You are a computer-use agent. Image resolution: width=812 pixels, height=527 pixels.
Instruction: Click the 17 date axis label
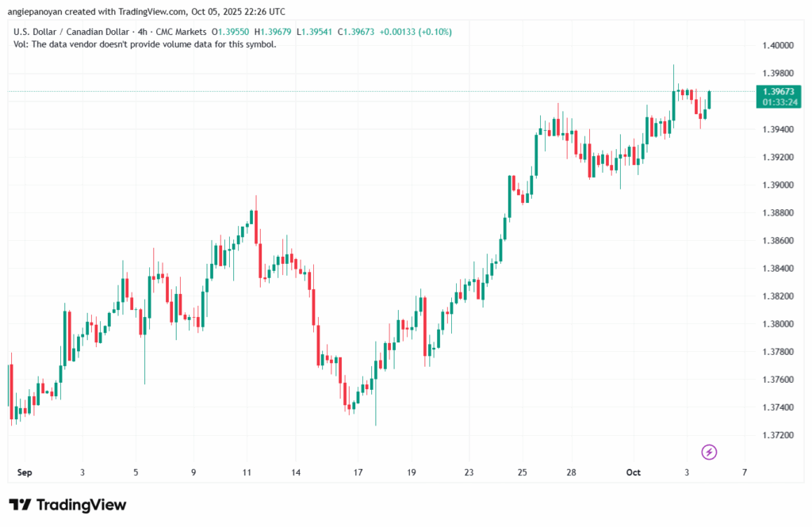358,472
